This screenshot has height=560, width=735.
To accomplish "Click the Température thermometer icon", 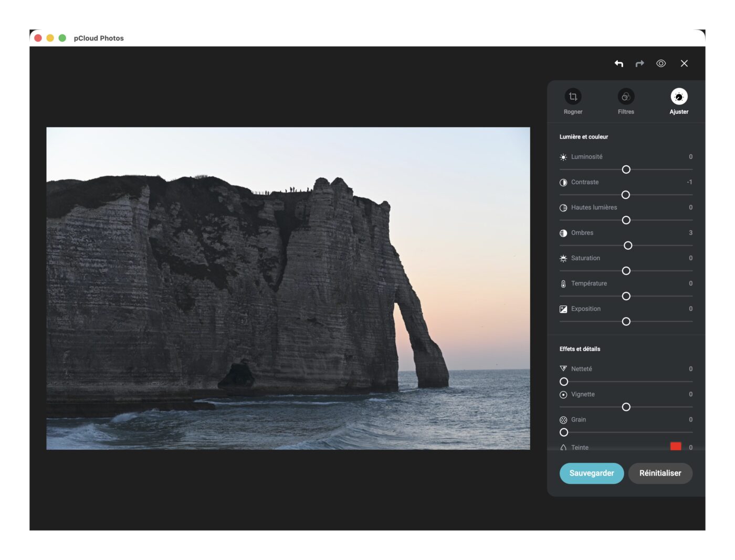I will point(563,284).
